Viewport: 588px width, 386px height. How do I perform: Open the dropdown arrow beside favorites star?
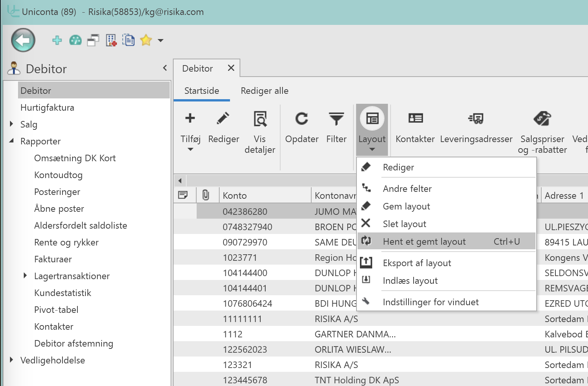161,40
